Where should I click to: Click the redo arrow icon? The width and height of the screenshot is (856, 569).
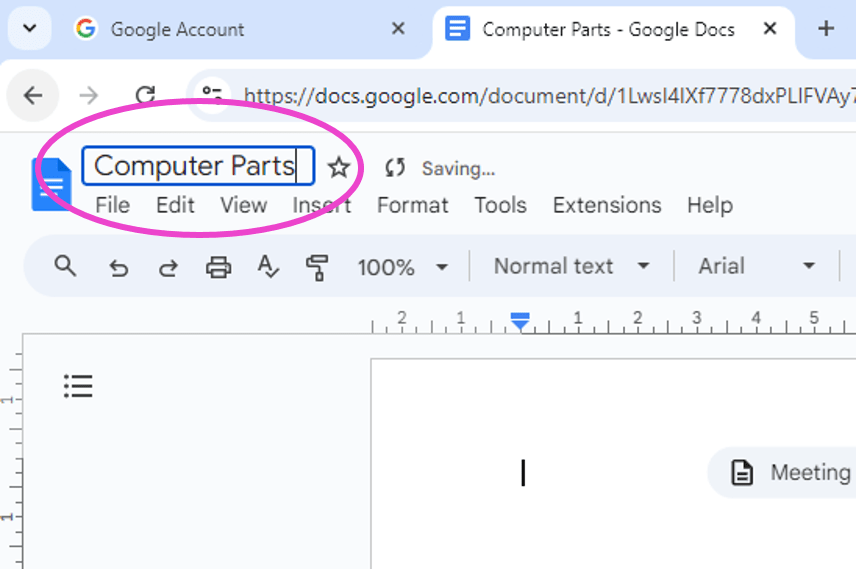(168, 267)
